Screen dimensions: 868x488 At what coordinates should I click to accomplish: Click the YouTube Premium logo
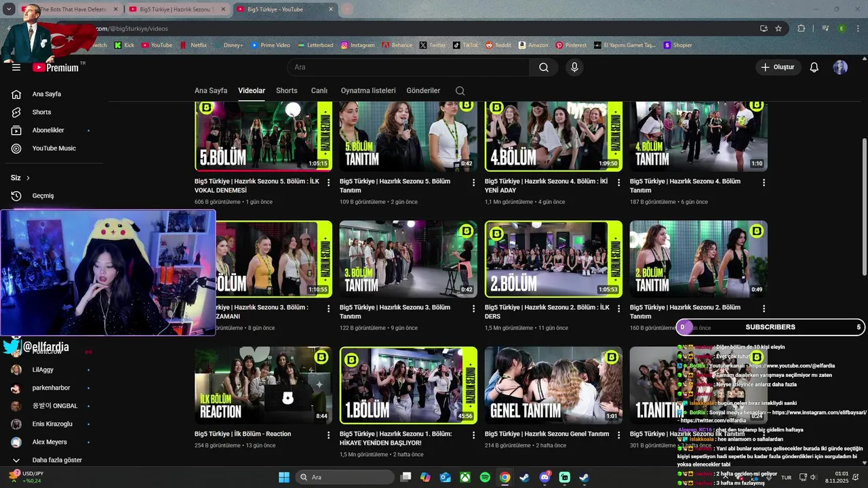(x=56, y=67)
